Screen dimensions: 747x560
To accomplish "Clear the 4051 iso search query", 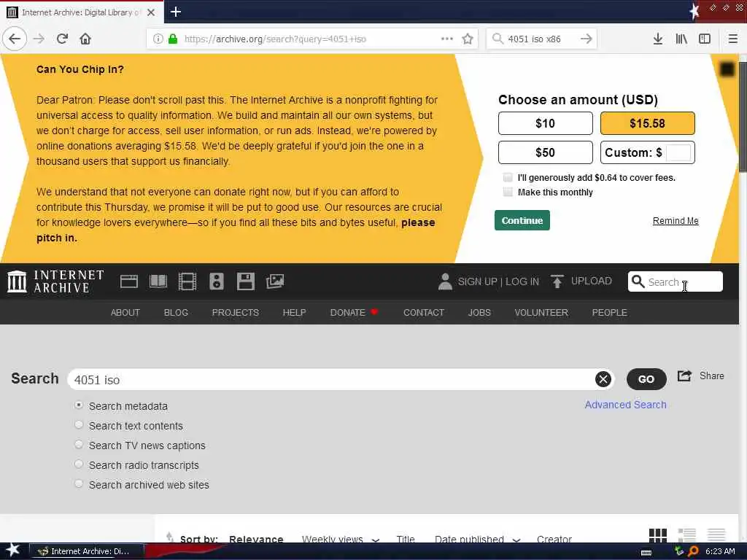I will pos(603,379).
